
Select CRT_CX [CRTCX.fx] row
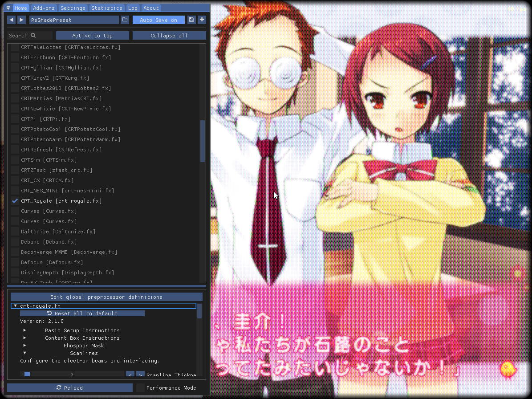click(x=47, y=180)
